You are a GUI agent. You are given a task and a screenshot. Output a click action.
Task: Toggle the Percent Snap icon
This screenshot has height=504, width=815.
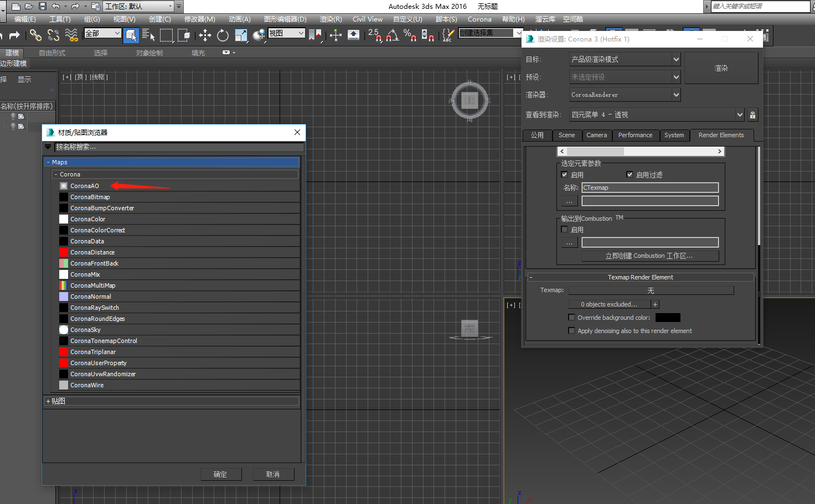410,35
